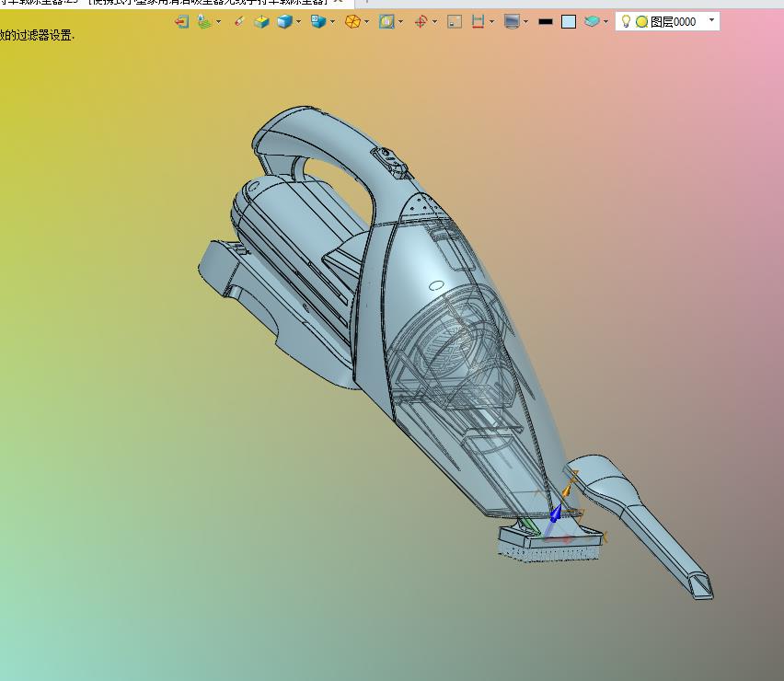Screen dimensions: 784x681
Task: Click the '过滤器设置' status text
Action: [43, 36]
